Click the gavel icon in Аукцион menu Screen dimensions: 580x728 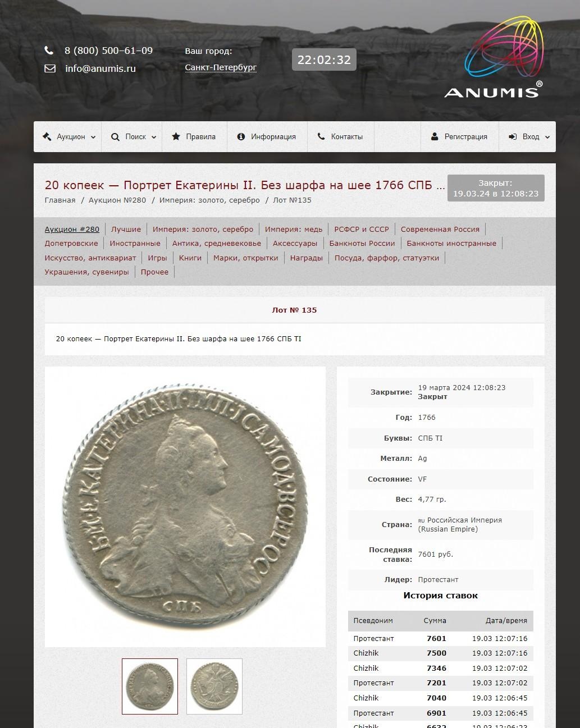[47, 136]
